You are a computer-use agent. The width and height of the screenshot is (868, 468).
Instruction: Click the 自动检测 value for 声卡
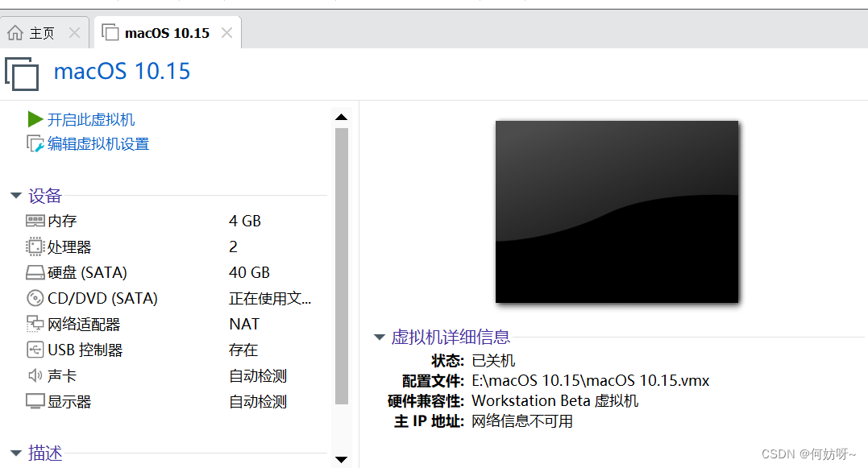point(258,375)
